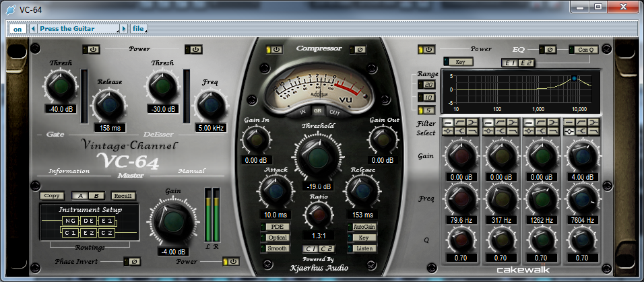Viewport: 644px width, 282px height.
Task: Toggle the Compressor phase invert Ø button
Action: click(x=360, y=50)
